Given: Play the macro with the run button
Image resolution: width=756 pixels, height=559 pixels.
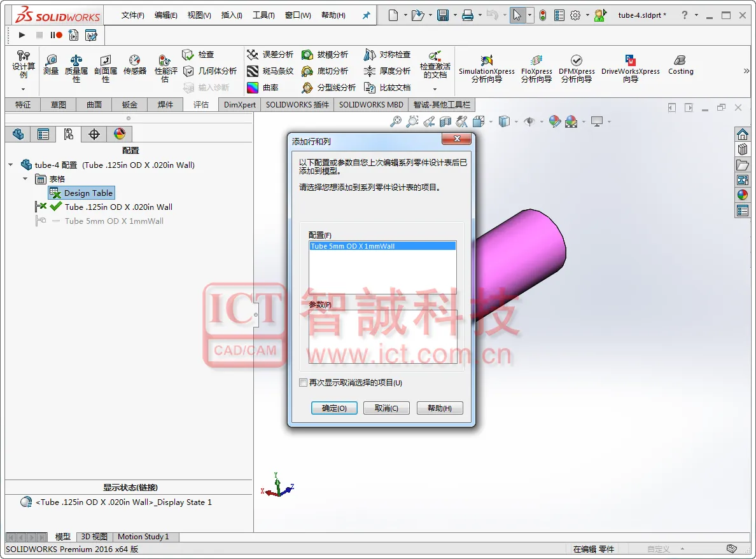Looking at the screenshot, I should click(22, 35).
